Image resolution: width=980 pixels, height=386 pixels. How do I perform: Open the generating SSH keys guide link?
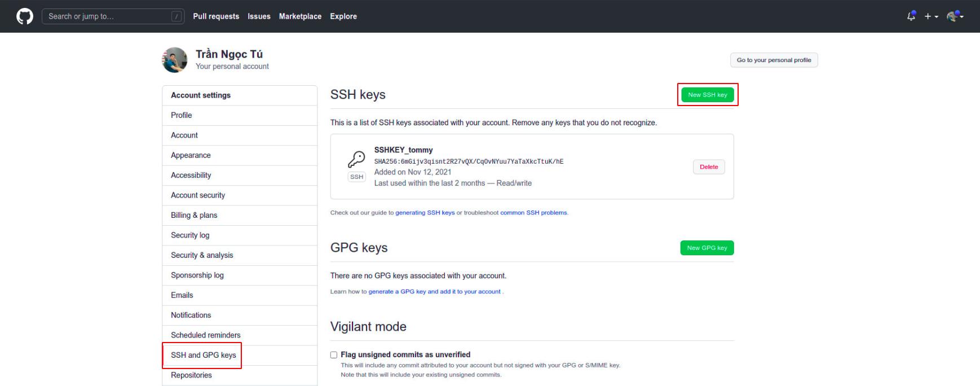tap(425, 213)
